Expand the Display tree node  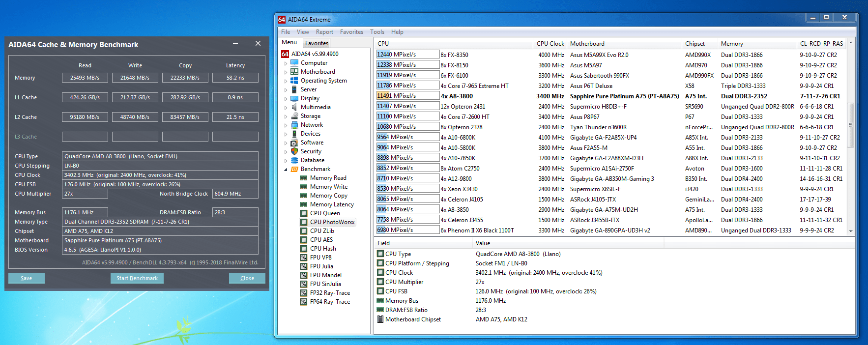[286, 99]
